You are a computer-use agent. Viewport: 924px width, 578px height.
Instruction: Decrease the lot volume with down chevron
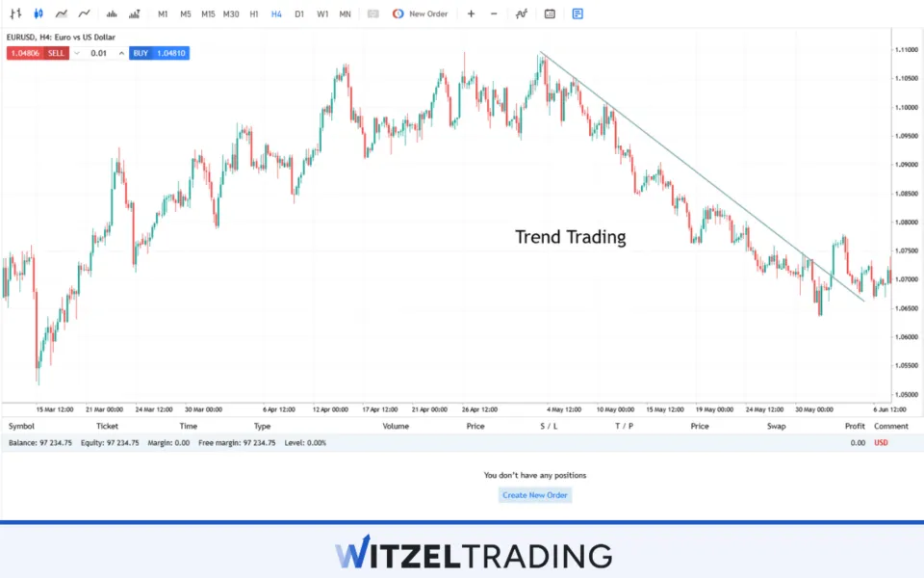coord(76,53)
